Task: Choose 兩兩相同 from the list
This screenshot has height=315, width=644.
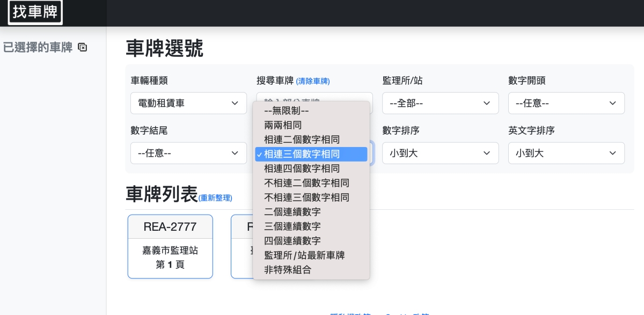Action: (x=283, y=125)
